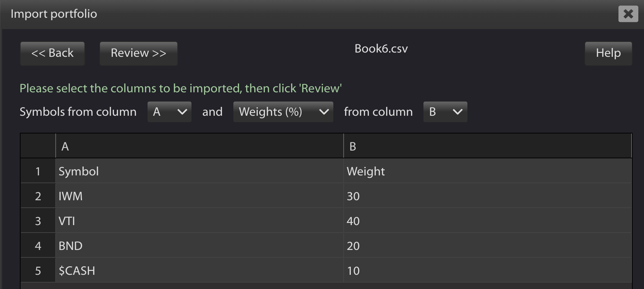
Task: Click the << Back button
Action: click(x=52, y=53)
